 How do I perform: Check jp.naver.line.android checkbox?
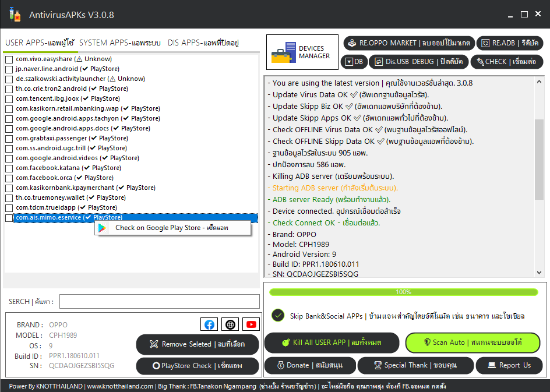[x=9, y=69]
